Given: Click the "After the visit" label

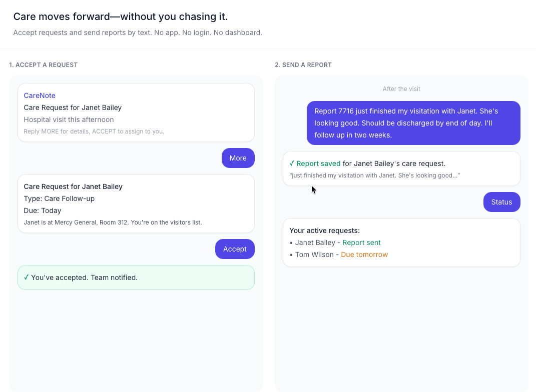Looking at the screenshot, I should coord(401,89).
